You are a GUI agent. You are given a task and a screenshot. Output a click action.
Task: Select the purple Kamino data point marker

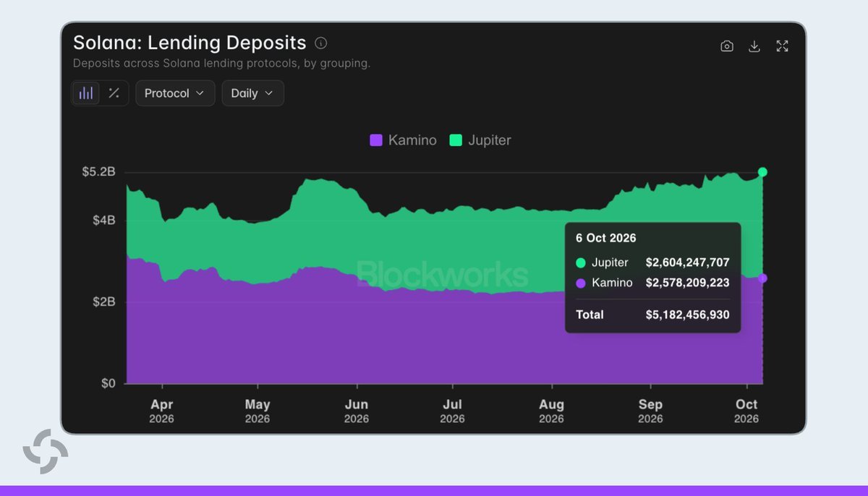coord(762,278)
